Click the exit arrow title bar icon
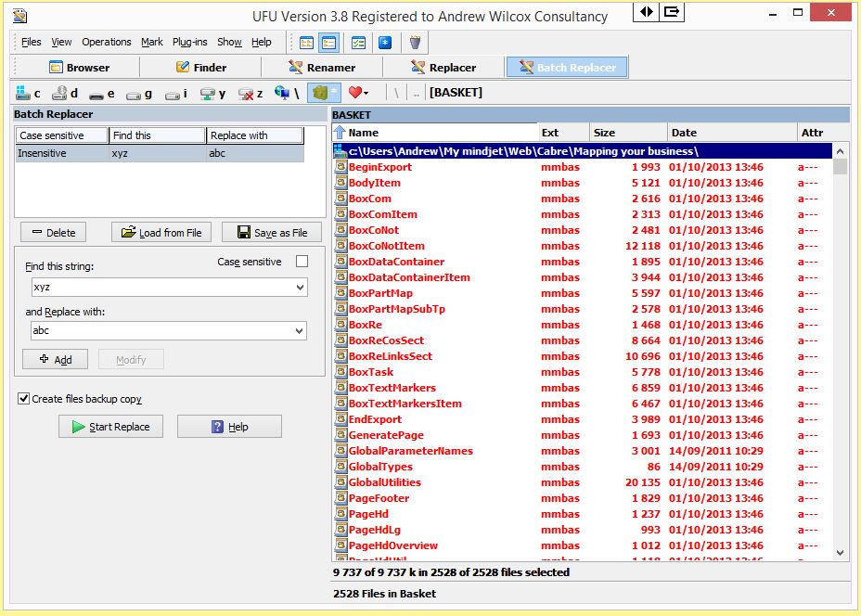Image resolution: width=861 pixels, height=616 pixels. point(671,11)
